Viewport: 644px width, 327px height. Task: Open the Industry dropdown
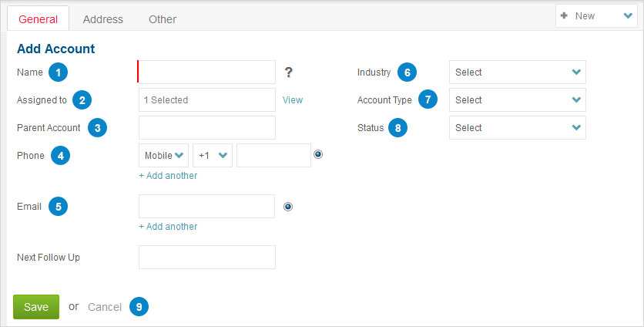pyautogui.click(x=518, y=72)
